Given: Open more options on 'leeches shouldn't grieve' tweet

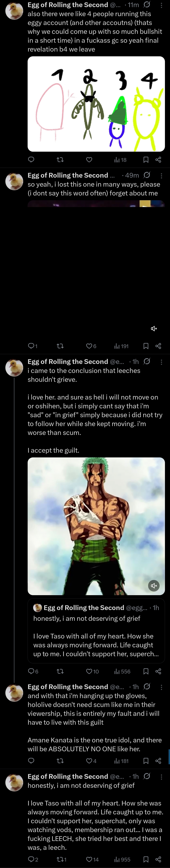Looking at the screenshot, I should 161,362.
